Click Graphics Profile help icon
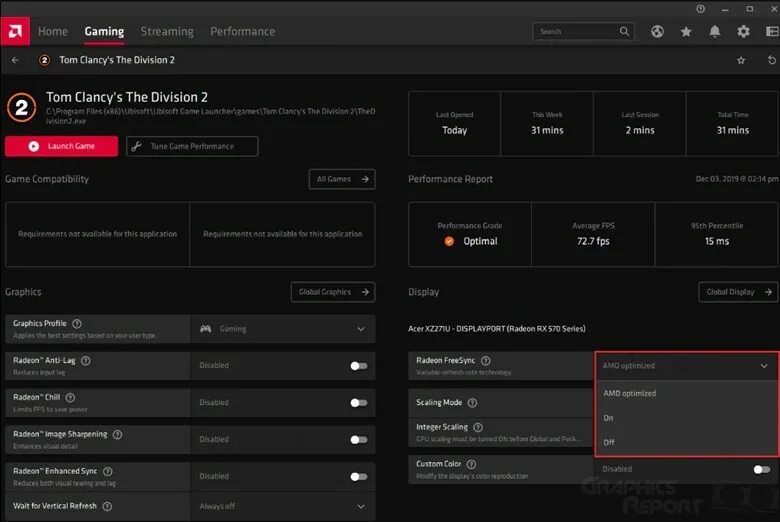The height and width of the screenshot is (522, 780). 77,323
